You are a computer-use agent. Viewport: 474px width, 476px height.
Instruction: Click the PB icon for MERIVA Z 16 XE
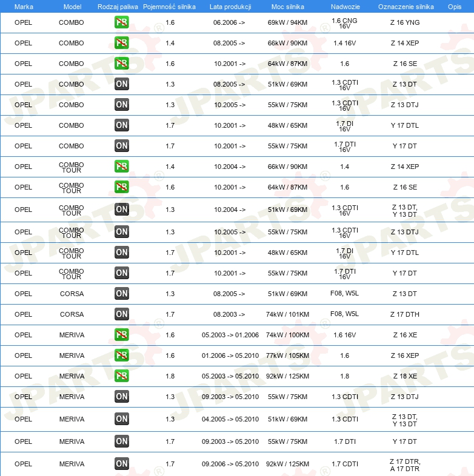point(122,335)
